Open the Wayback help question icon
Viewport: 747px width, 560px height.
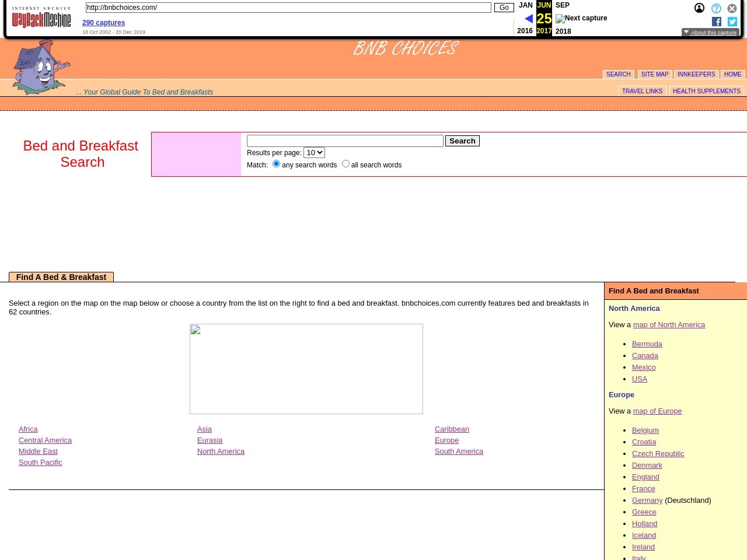[x=716, y=8]
